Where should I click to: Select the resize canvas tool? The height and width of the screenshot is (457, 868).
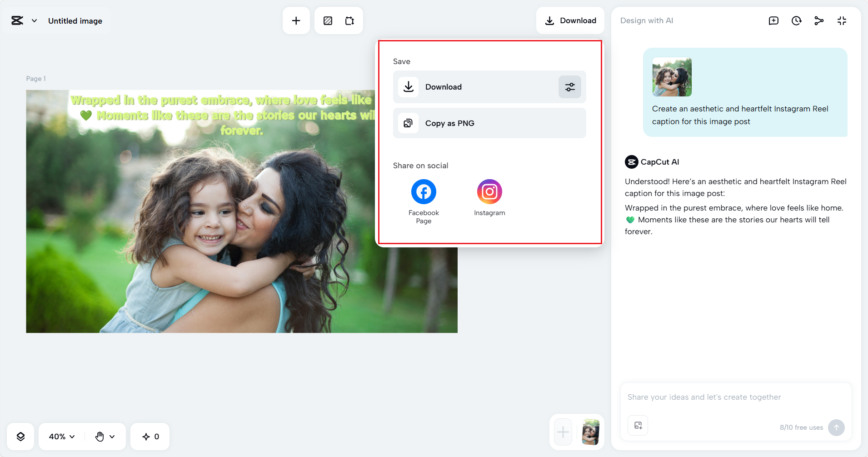[350, 20]
